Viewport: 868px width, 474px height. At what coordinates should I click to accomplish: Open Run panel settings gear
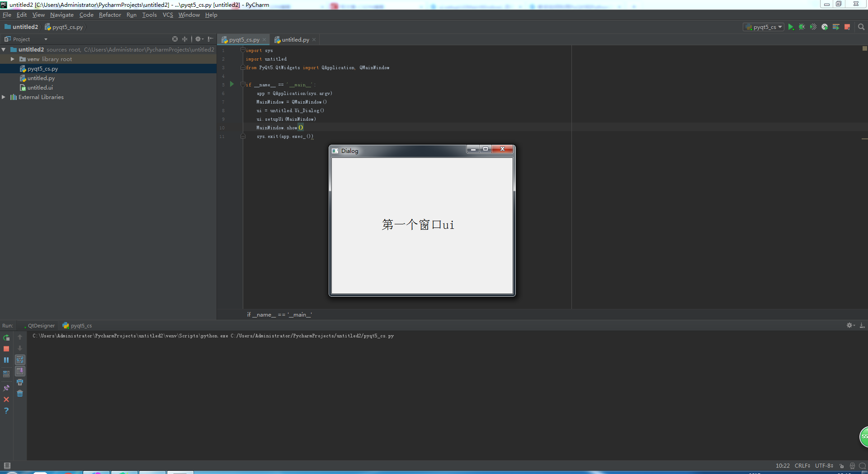[x=850, y=326]
